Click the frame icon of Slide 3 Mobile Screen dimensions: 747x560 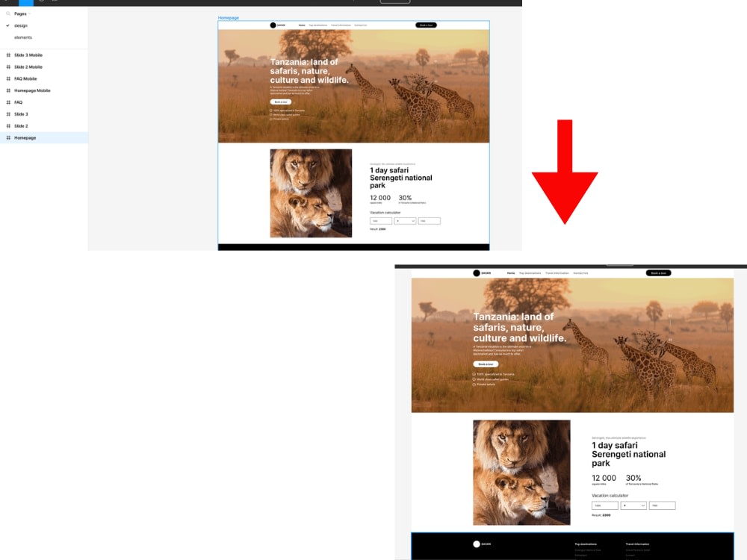(x=8, y=55)
